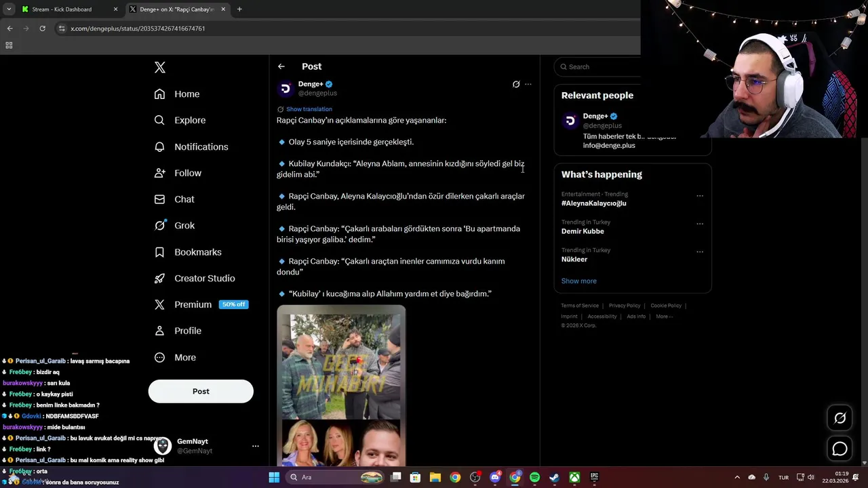Open Xbox app from the taskbar
The height and width of the screenshot is (488, 868).
(574, 477)
